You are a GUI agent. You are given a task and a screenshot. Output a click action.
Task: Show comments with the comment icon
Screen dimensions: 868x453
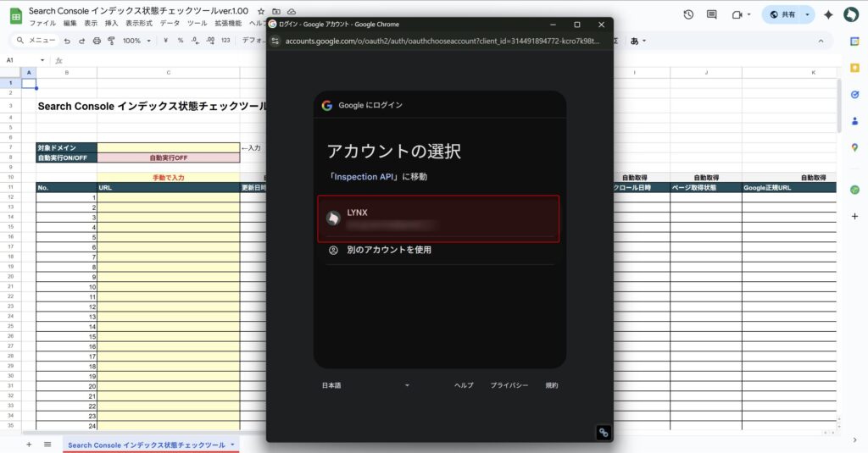click(x=711, y=14)
